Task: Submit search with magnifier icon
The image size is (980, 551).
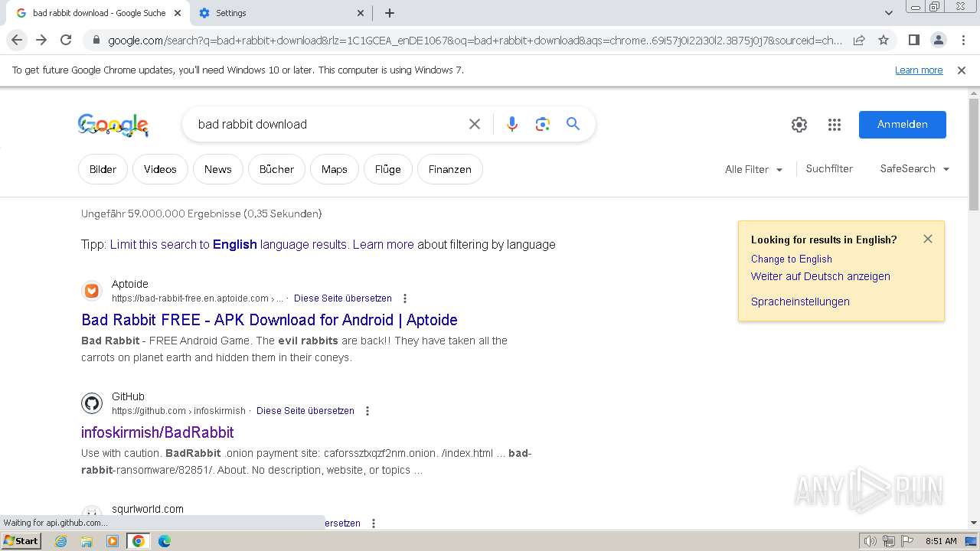Action: (573, 124)
